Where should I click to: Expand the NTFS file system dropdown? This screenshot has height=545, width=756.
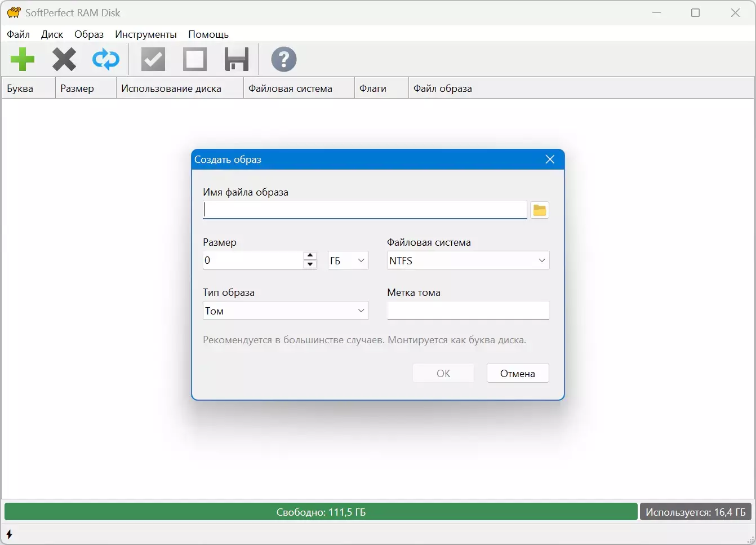click(x=468, y=260)
